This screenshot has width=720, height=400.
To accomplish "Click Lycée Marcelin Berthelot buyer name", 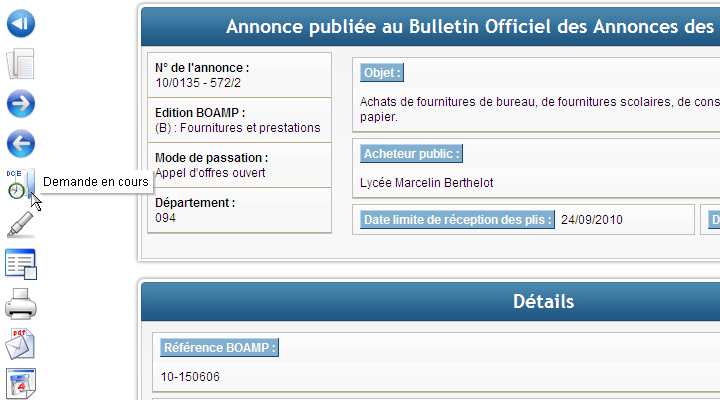I will pyautogui.click(x=427, y=183).
